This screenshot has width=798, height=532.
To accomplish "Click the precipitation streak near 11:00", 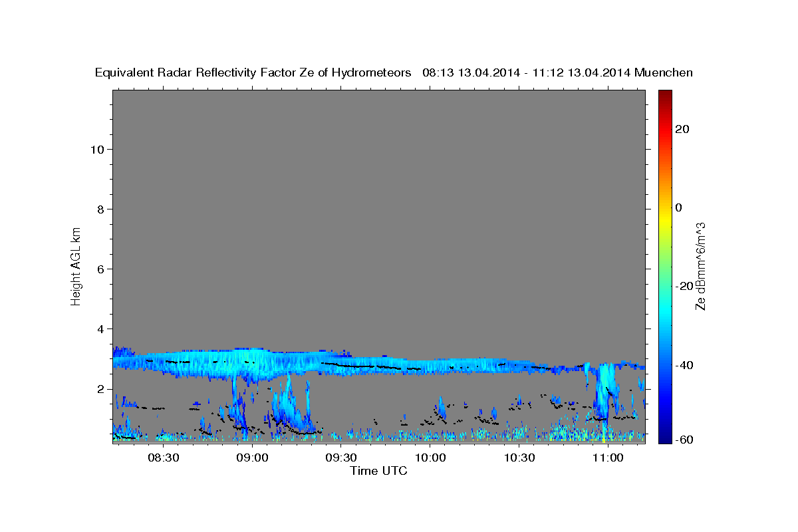I will coord(605,392).
